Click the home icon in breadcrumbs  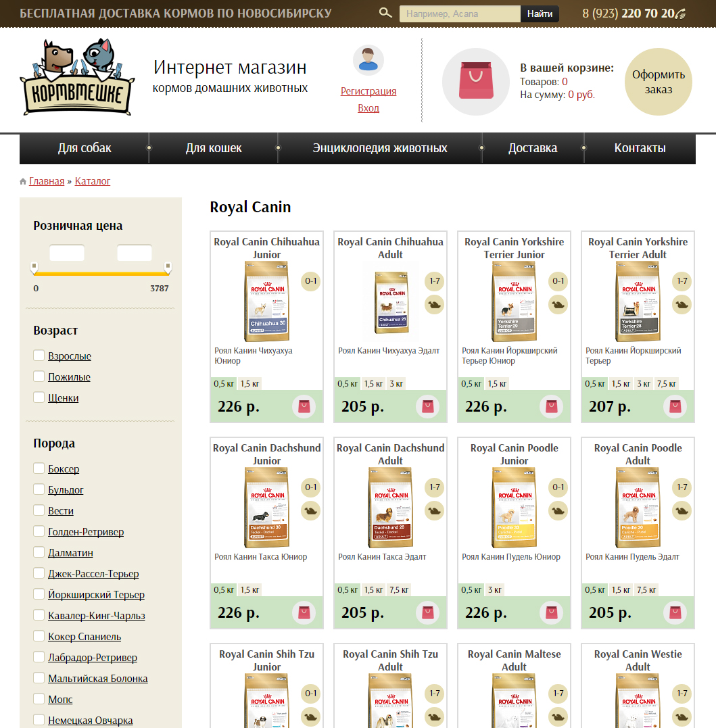tap(23, 182)
